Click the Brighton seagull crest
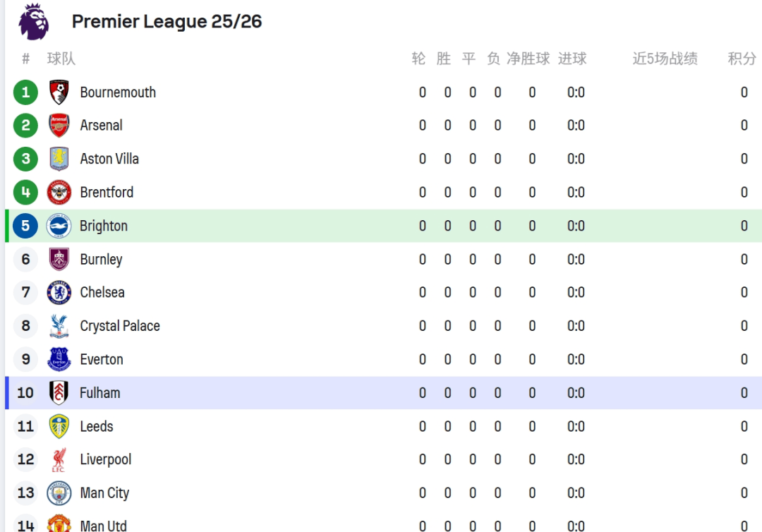 click(59, 226)
